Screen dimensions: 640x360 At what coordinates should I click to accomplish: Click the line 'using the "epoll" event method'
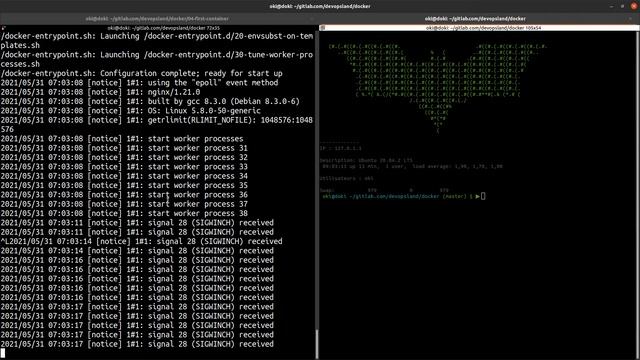pos(139,83)
